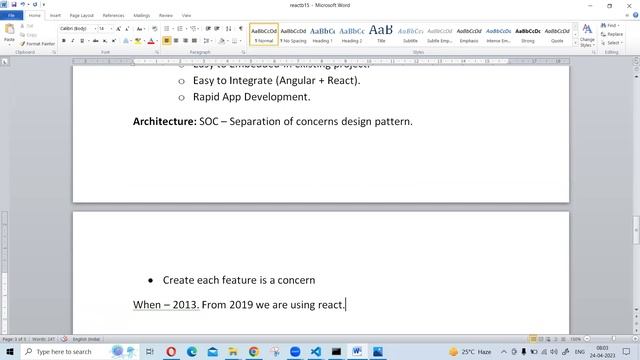
Task: Sort the selected text
Action: tap(229, 29)
